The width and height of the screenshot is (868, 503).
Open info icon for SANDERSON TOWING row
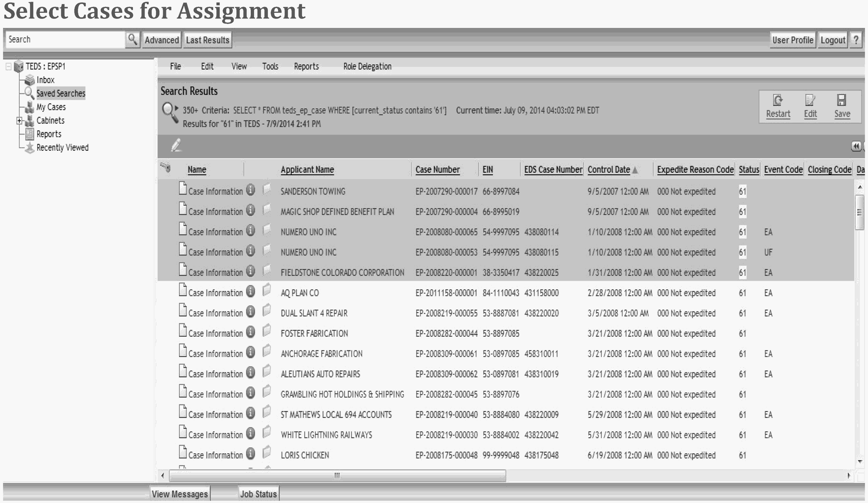(x=251, y=190)
